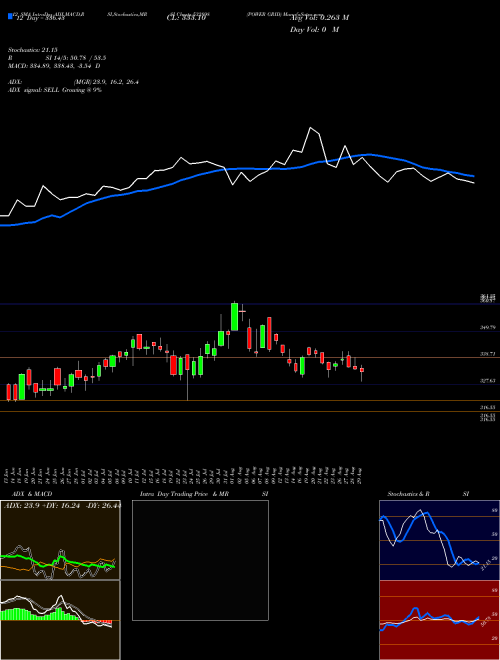Select the 'CL: 333.10' closing price text
The width and height of the screenshot is (500, 660).
pos(186,18)
